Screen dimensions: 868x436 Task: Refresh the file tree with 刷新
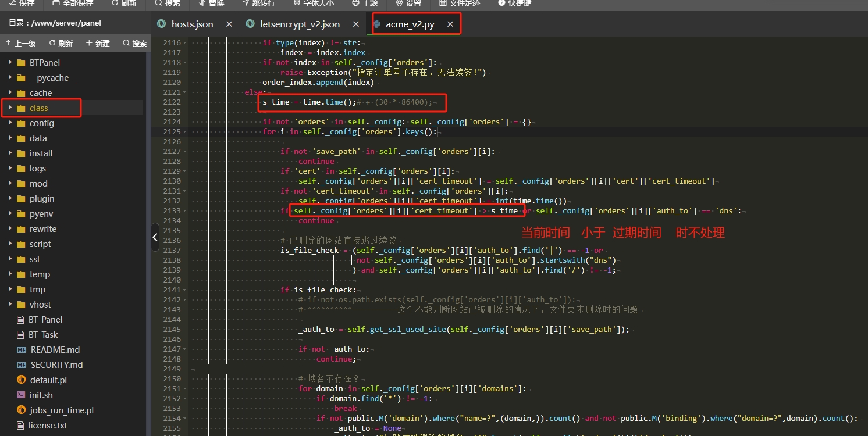point(61,43)
